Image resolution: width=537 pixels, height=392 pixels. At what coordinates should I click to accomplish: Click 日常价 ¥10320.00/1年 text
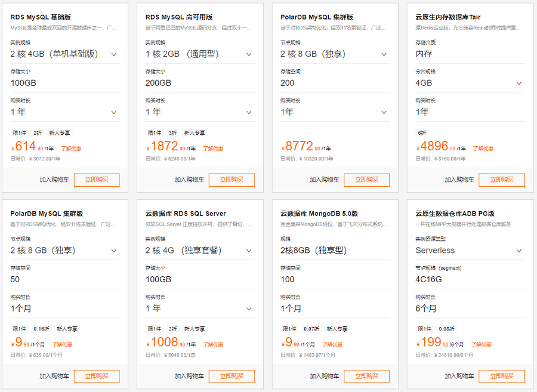tap(307, 159)
